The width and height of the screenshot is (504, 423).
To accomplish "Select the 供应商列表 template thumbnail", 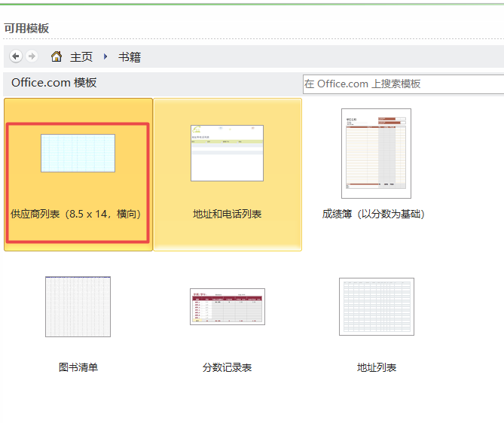I will [x=78, y=154].
